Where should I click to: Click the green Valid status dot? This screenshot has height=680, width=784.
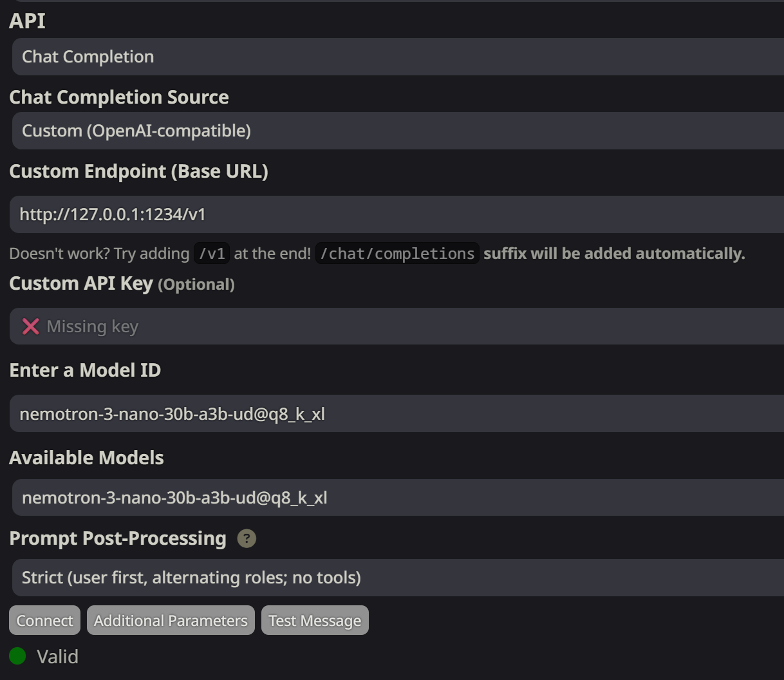pyautogui.click(x=17, y=656)
